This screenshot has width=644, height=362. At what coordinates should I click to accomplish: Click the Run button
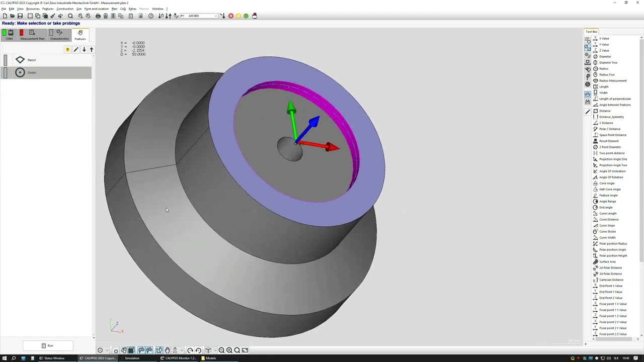tap(48, 345)
